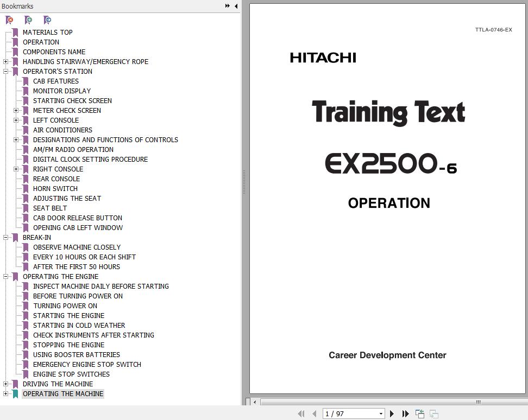528x420 pixels.
Task: Click the bookmark properties icon with blue arrow
Action: tap(47, 20)
